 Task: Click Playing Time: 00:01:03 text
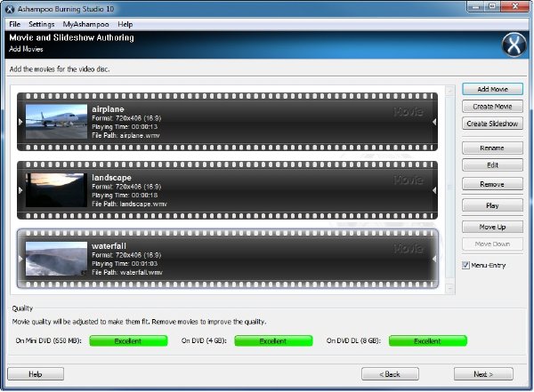[125, 264]
